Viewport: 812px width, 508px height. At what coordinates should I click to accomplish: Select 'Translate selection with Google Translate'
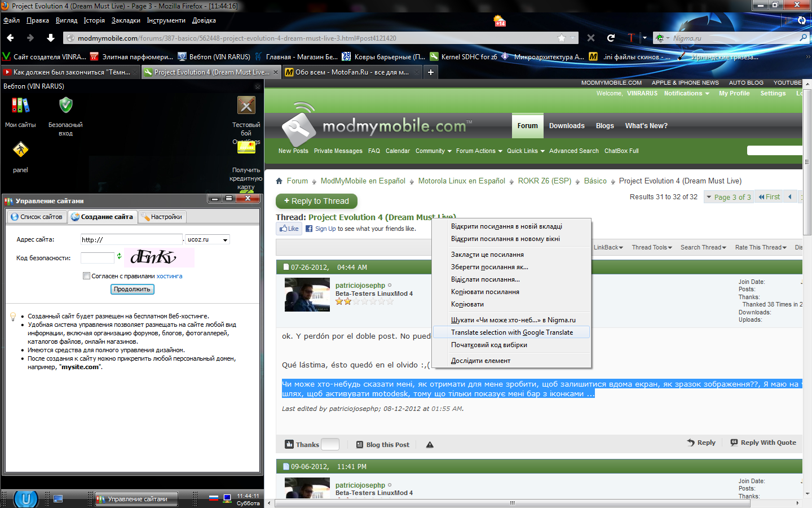pos(511,332)
